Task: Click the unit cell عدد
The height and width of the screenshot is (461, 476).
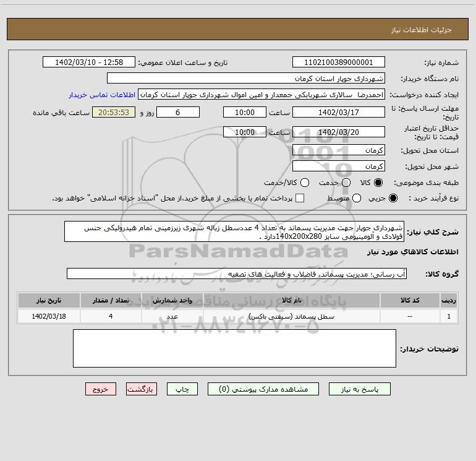Action: (172, 316)
